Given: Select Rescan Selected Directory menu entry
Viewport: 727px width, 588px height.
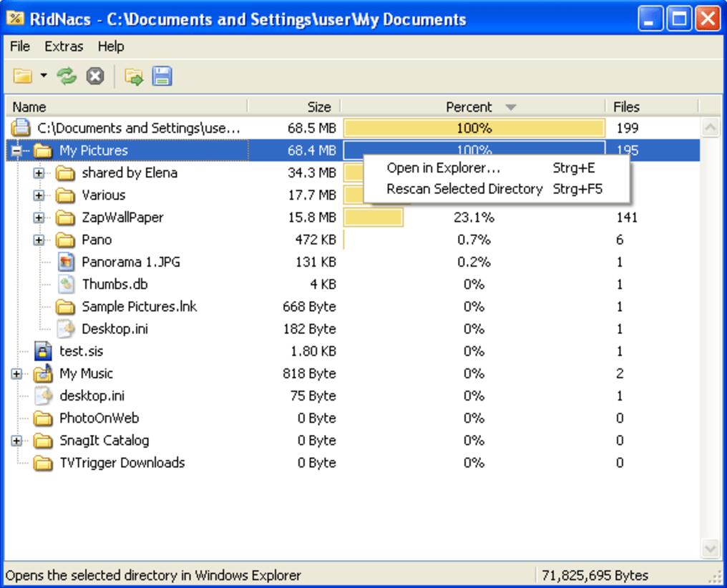Looking at the screenshot, I should coord(464,189).
